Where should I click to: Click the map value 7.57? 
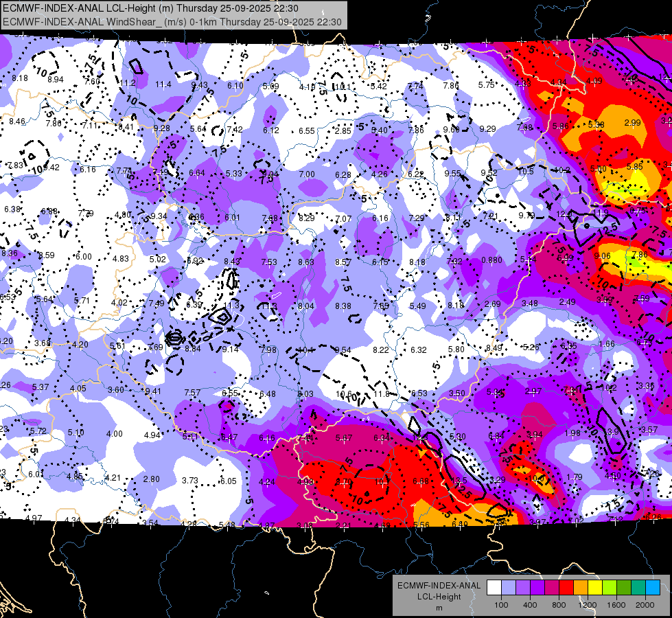(192, 392)
